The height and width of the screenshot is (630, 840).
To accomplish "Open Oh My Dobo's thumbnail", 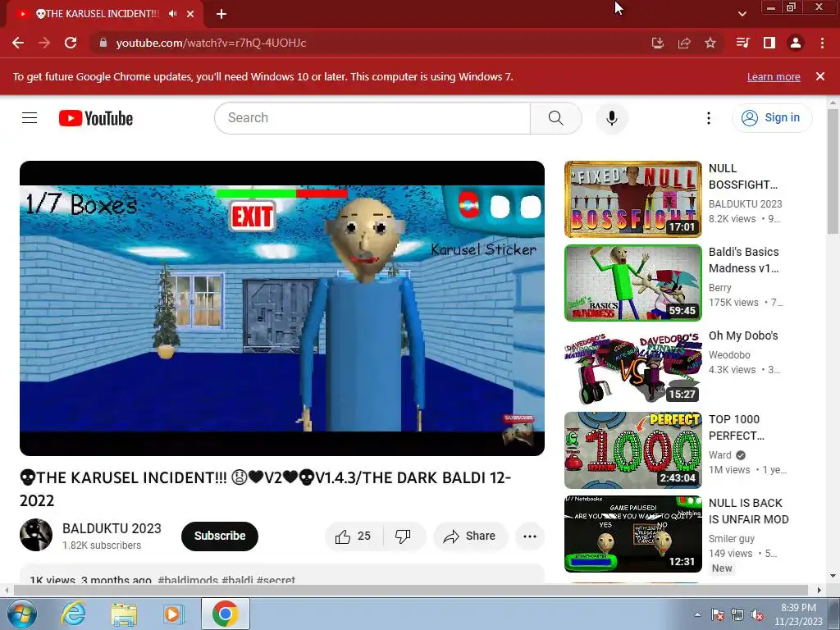I will 632,367.
